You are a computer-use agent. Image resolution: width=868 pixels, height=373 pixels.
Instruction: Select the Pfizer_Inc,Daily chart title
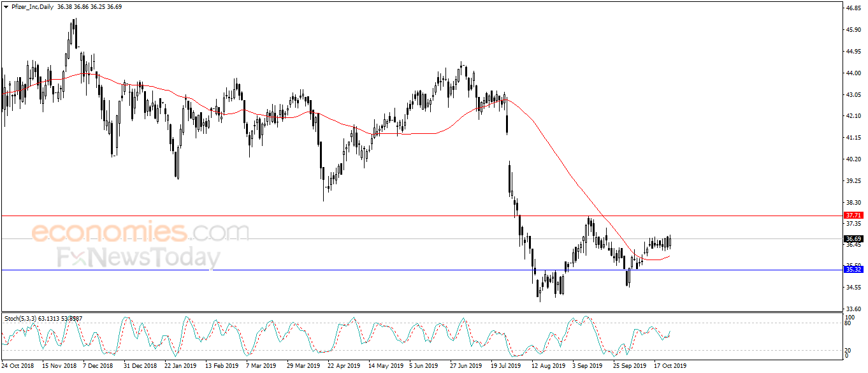click(32, 5)
